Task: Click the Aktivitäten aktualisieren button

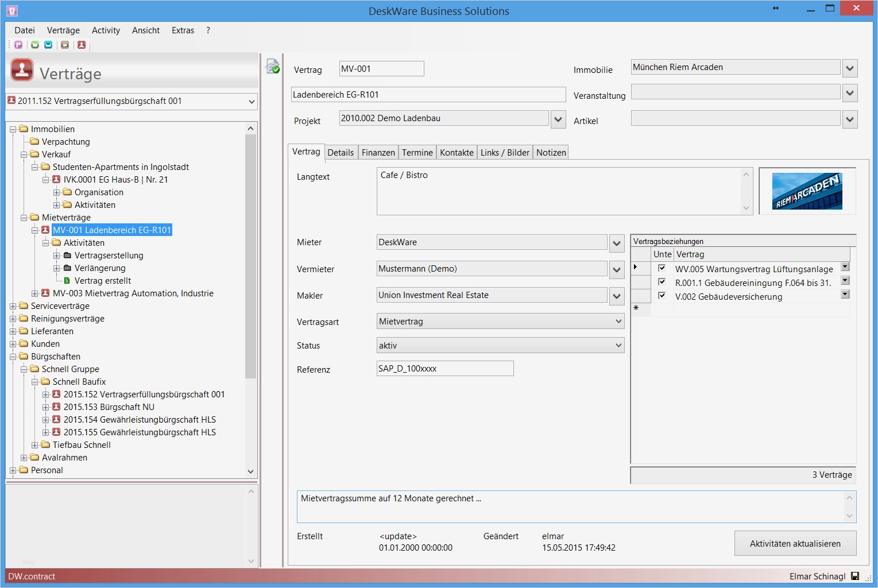Action: click(795, 543)
